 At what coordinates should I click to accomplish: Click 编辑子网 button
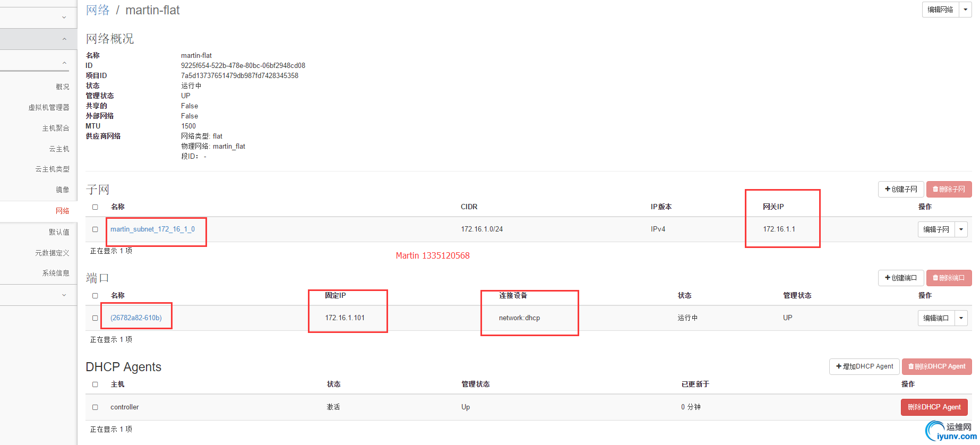pos(936,229)
